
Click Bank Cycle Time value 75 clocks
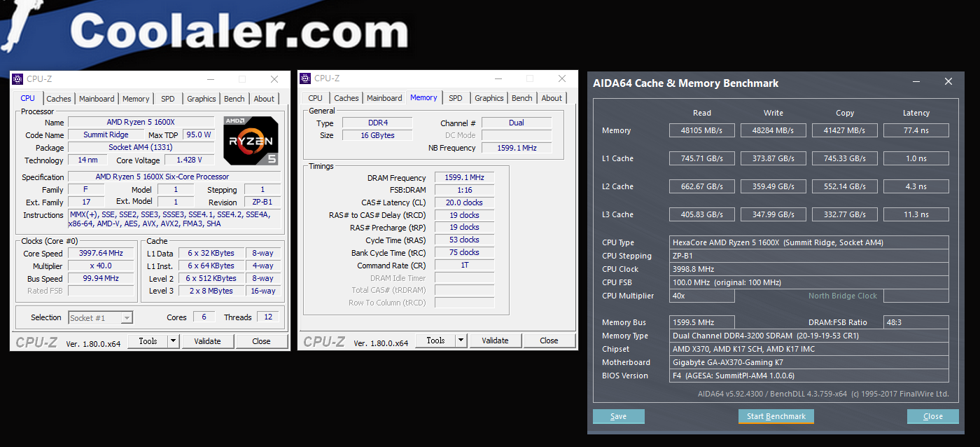[464, 252]
